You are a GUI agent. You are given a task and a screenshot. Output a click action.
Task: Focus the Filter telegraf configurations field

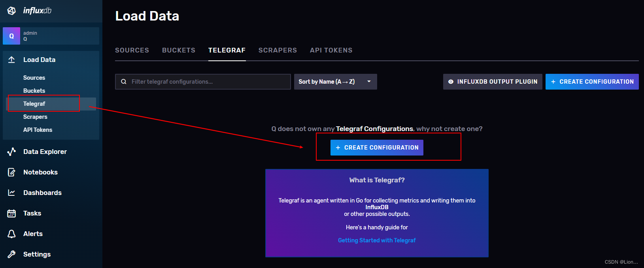[x=203, y=82]
